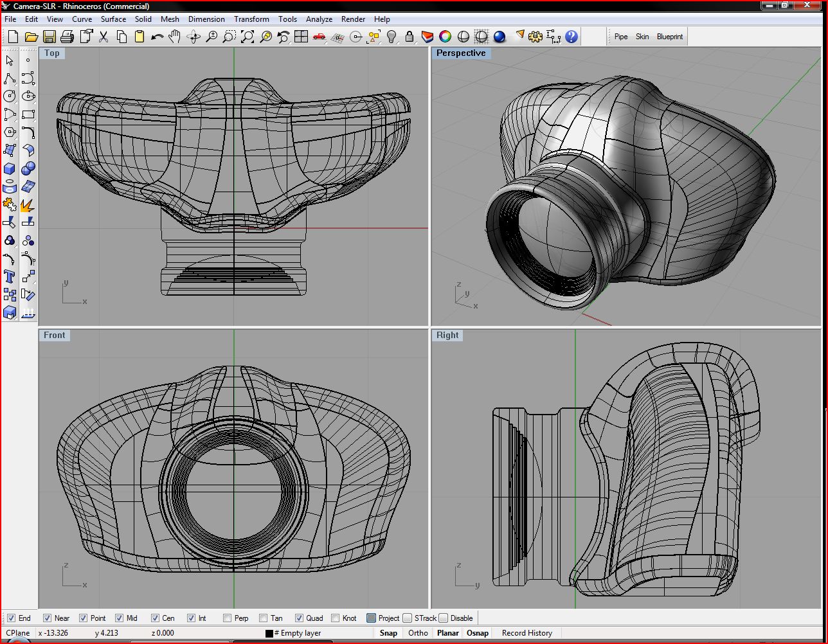
Task: Select the Text tool in the sidebar
Action: (x=10, y=276)
